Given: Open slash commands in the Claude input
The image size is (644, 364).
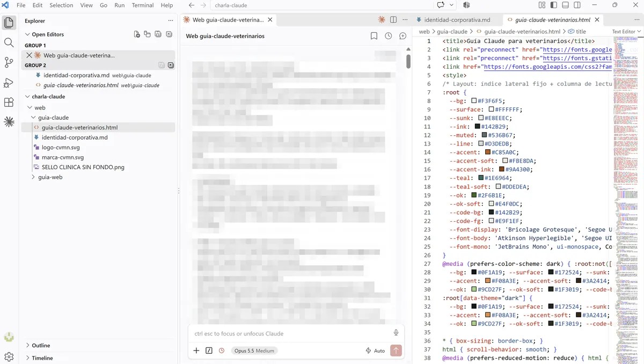Looking at the screenshot, I should pyautogui.click(x=209, y=351).
